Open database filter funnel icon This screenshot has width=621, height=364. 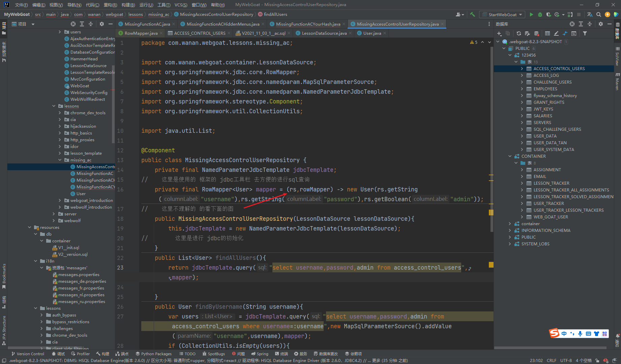click(x=585, y=33)
